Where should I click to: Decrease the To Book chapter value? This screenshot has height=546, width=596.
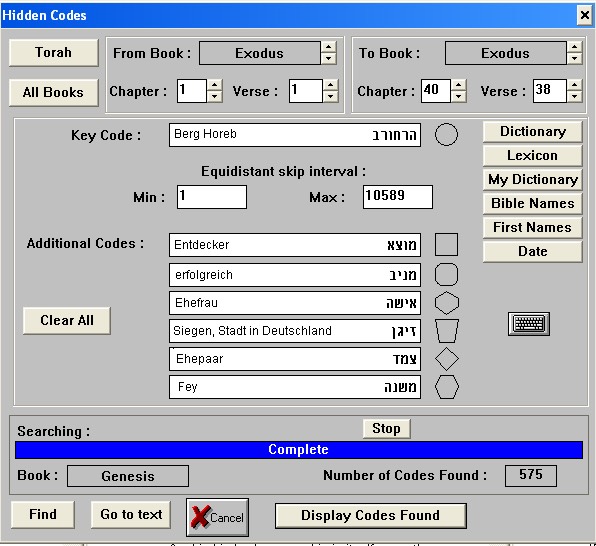458,96
